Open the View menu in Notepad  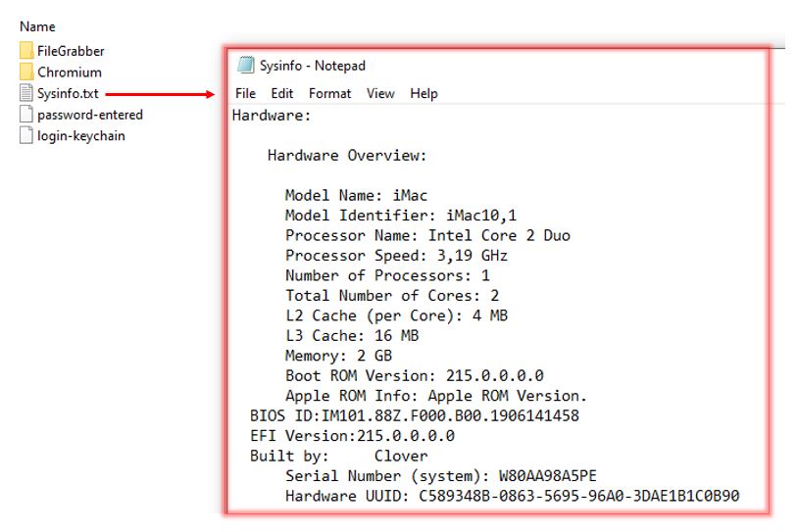pyautogui.click(x=380, y=94)
